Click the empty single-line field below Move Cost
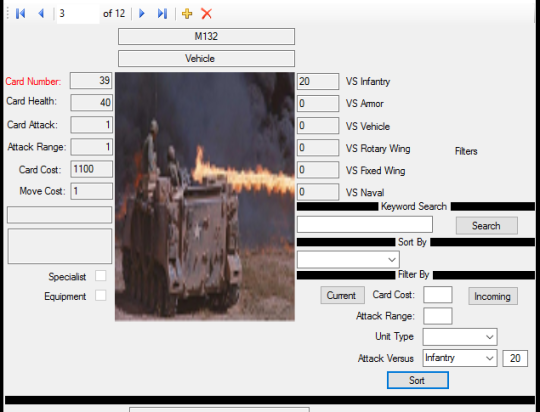The width and height of the screenshot is (540, 412). tap(60, 215)
